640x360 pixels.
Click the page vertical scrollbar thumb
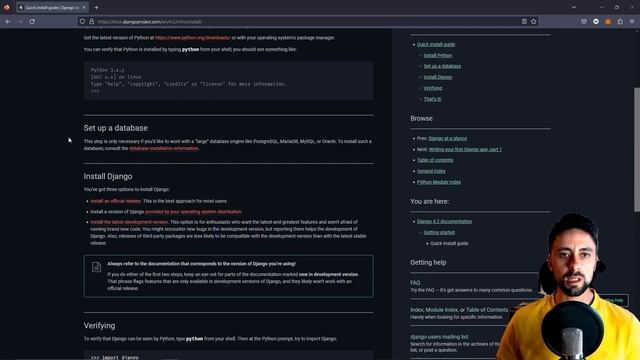[x=636, y=149]
